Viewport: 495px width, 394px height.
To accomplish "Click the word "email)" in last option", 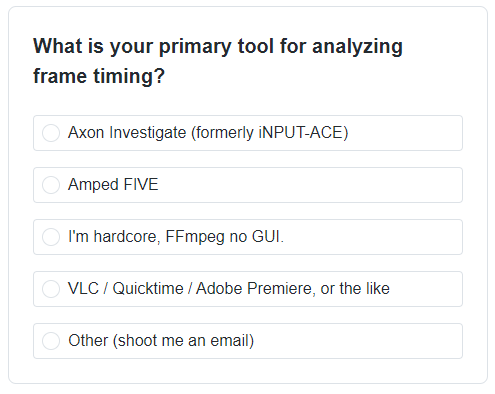I will (232, 341).
